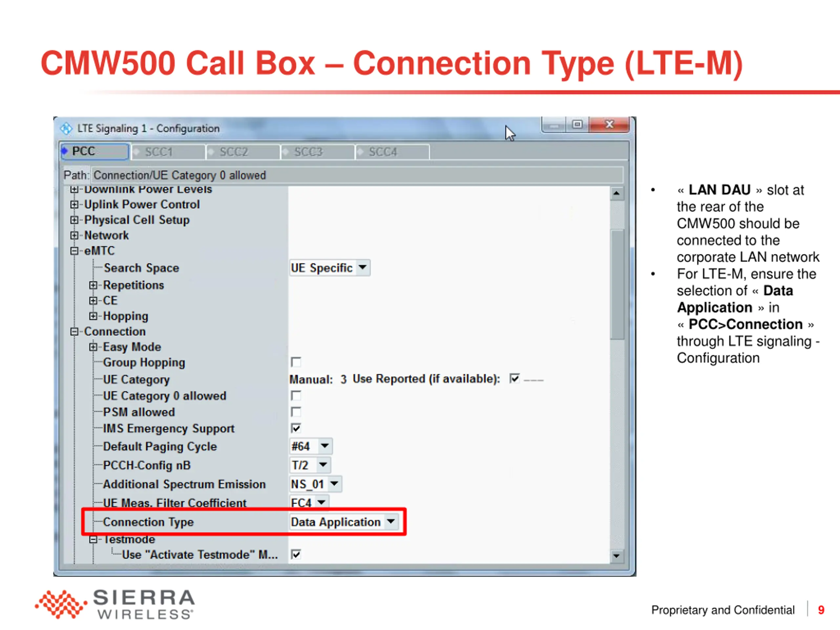
Task: Select the UE Category 0 allowed row
Action: click(164, 396)
